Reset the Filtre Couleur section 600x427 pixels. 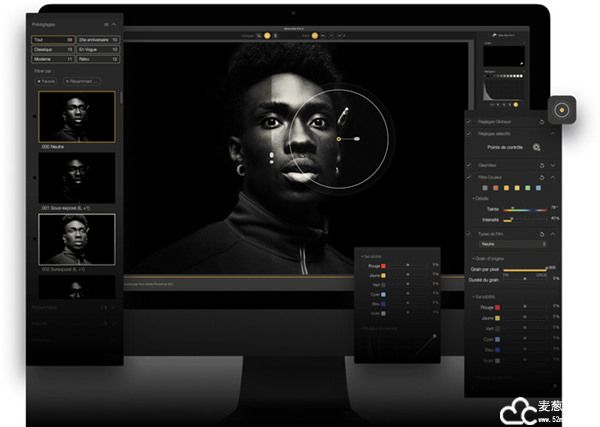(x=541, y=177)
